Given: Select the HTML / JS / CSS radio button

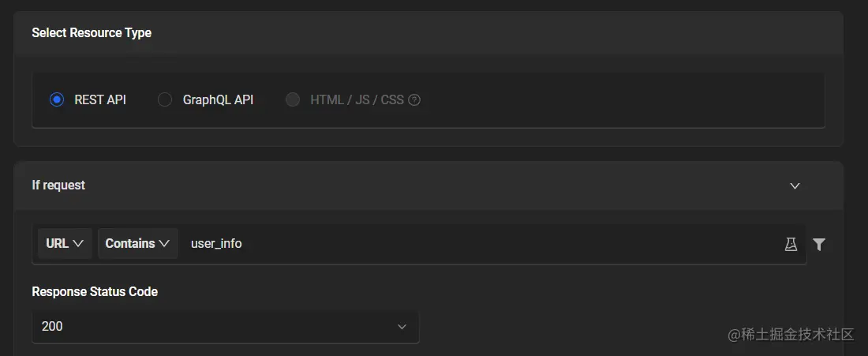Looking at the screenshot, I should click(x=293, y=100).
